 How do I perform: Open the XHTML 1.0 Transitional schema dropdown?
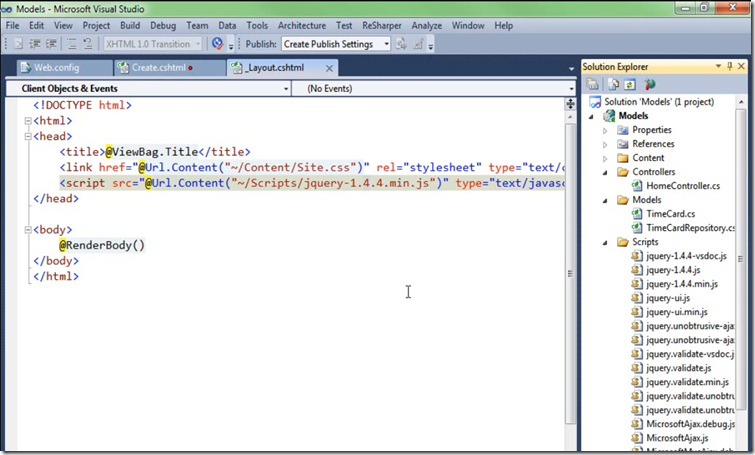[153, 44]
